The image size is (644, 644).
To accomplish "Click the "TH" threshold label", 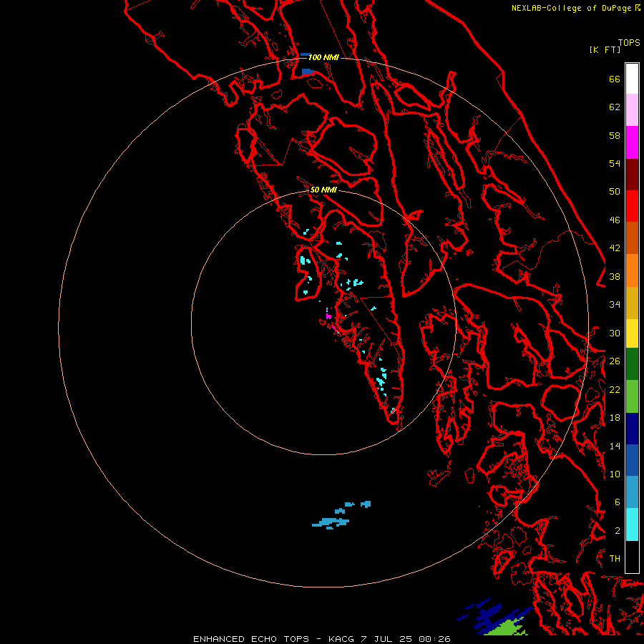I will 615,559.
